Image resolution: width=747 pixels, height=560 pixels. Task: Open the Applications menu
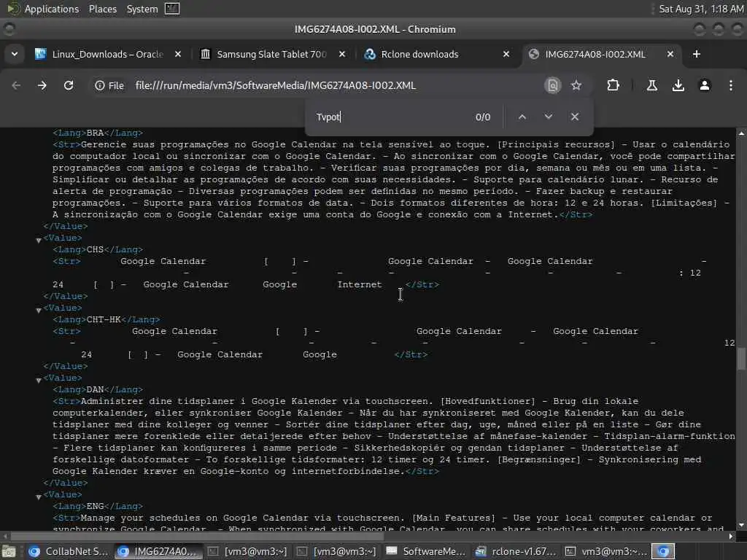point(52,9)
